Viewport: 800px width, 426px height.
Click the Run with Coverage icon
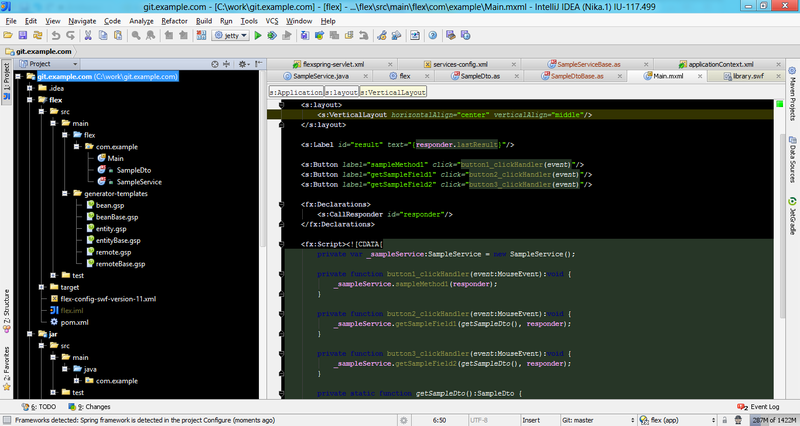[x=287, y=35]
